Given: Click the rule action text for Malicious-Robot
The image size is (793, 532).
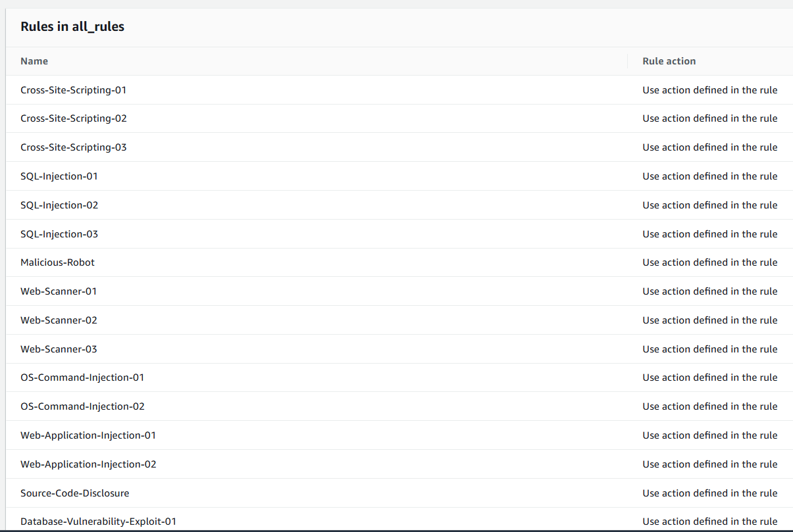Looking at the screenshot, I should [x=709, y=262].
